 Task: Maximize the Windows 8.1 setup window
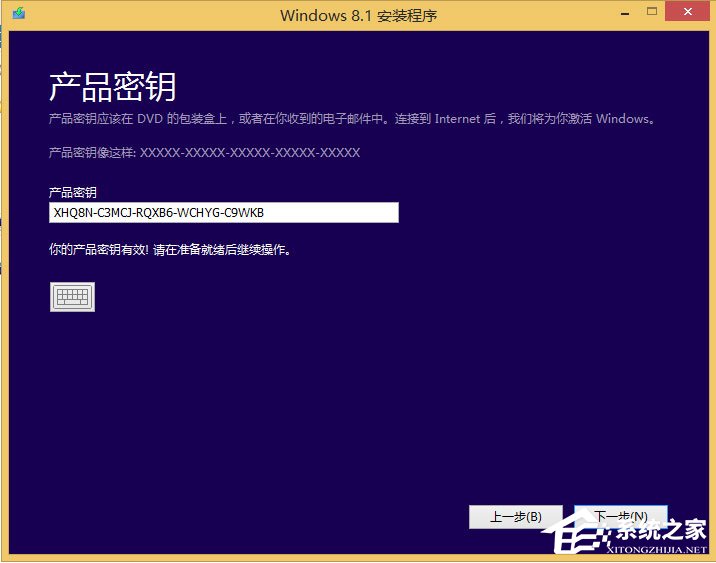652,11
